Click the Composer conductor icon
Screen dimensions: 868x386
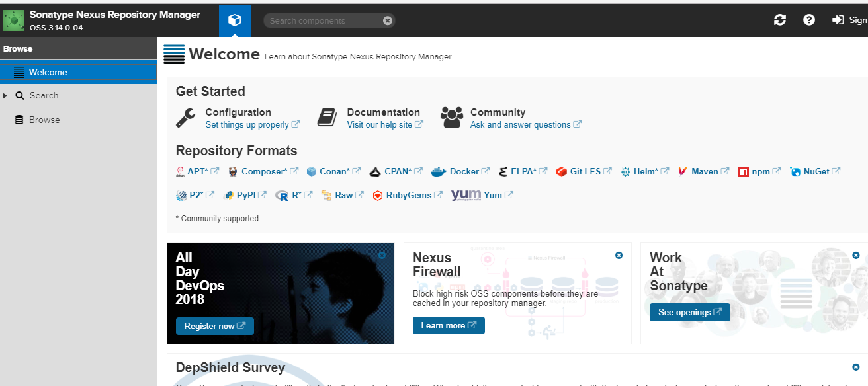[233, 172]
